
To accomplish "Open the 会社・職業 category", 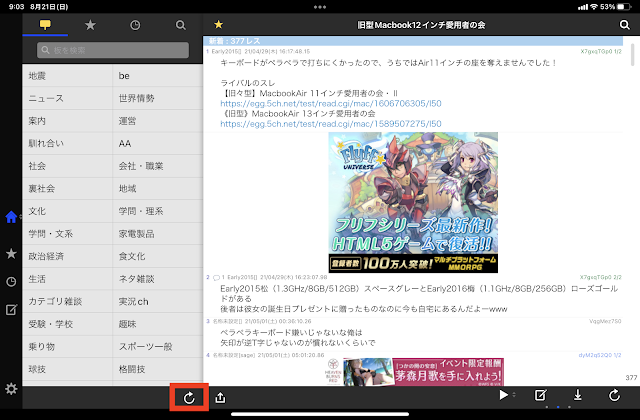I will 158,166.
